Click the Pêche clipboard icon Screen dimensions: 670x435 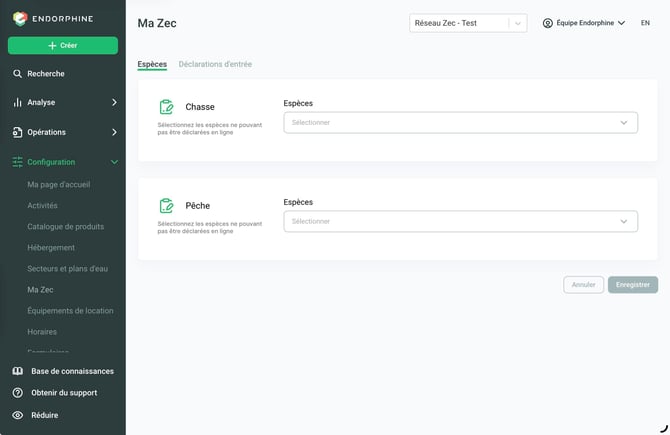(166, 206)
